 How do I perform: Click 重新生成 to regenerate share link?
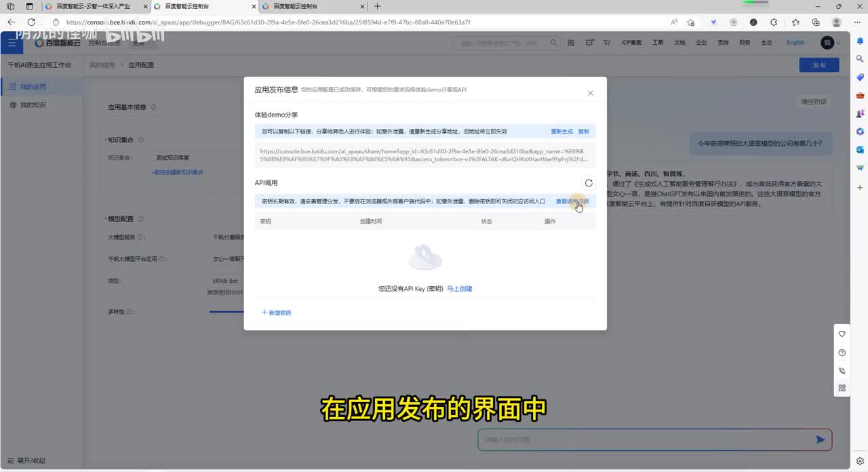(561, 132)
